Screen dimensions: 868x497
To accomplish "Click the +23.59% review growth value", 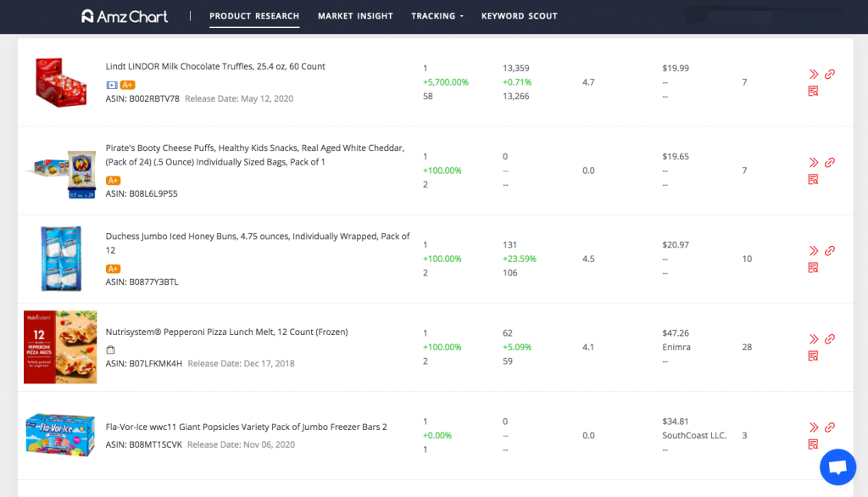I will coord(520,259).
